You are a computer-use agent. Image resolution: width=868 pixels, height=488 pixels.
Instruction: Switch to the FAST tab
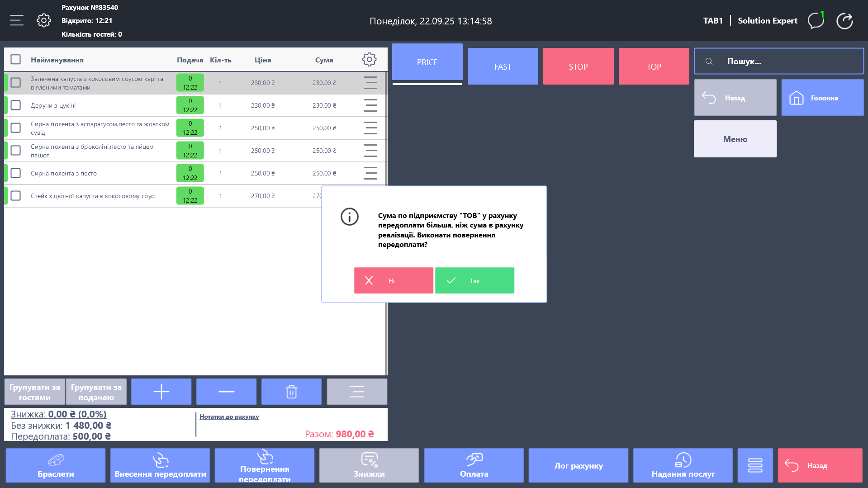click(x=503, y=66)
